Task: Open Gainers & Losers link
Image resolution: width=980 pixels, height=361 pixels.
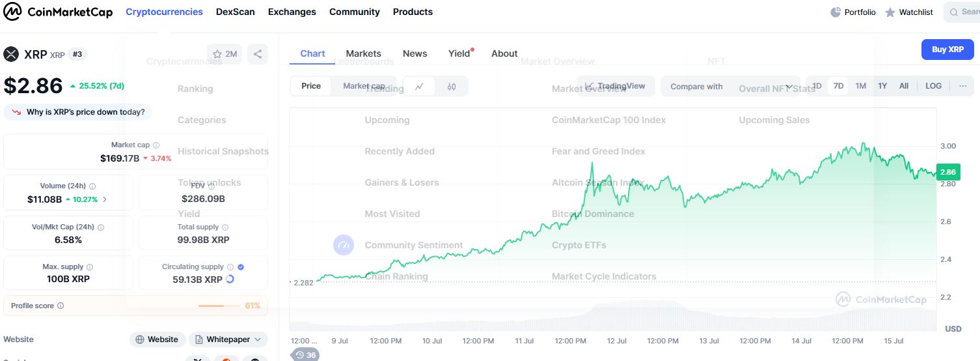Action: click(402, 182)
